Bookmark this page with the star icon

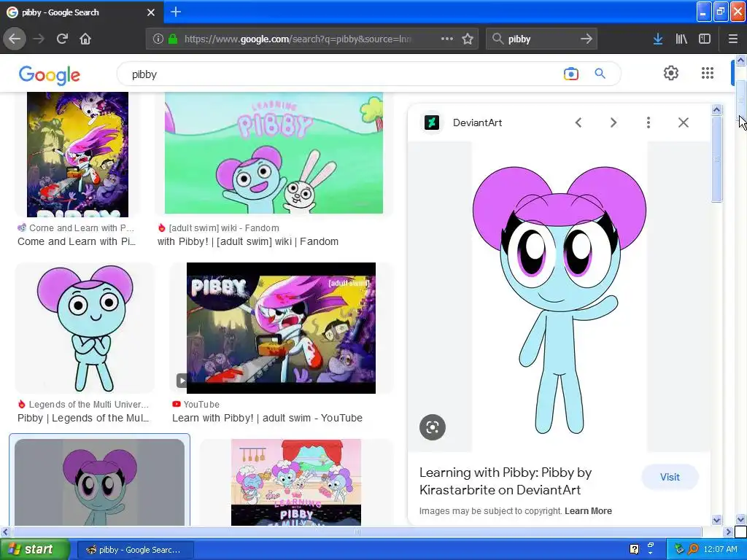point(468,39)
